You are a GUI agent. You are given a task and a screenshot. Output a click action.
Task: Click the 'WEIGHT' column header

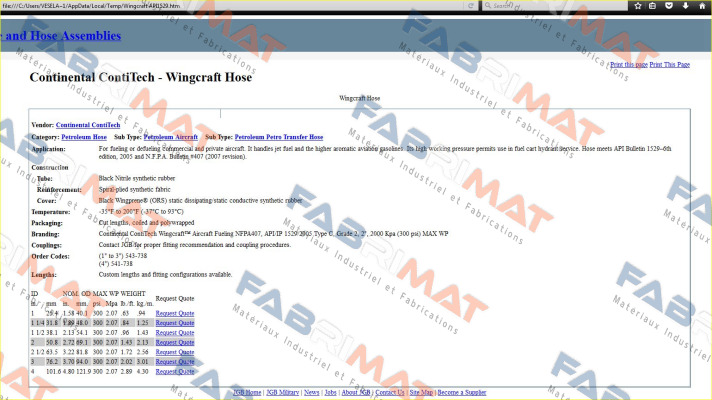133,294
